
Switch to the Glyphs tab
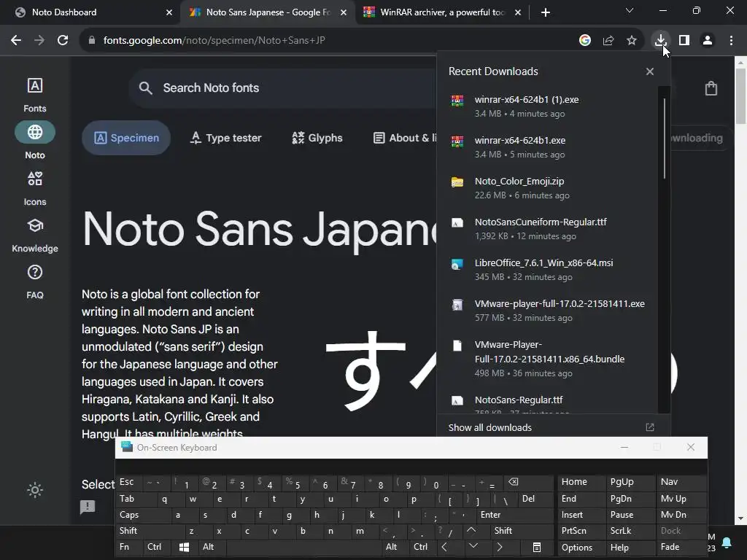(x=317, y=138)
